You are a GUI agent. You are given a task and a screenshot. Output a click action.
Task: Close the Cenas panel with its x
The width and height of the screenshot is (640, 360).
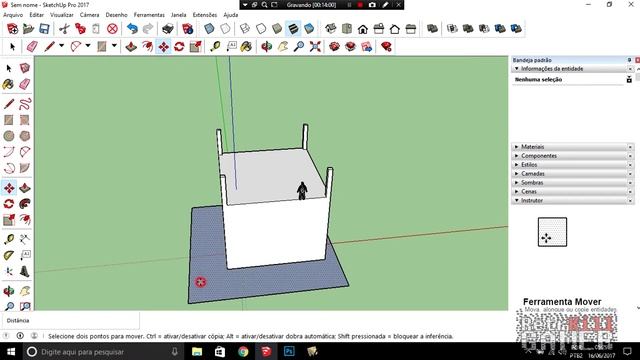[x=631, y=191]
